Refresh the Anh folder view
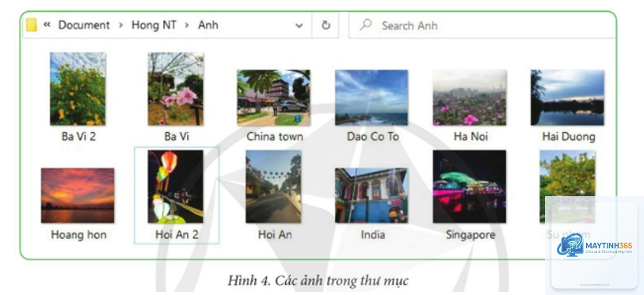The image size is (644, 295). pyautogui.click(x=326, y=25)
